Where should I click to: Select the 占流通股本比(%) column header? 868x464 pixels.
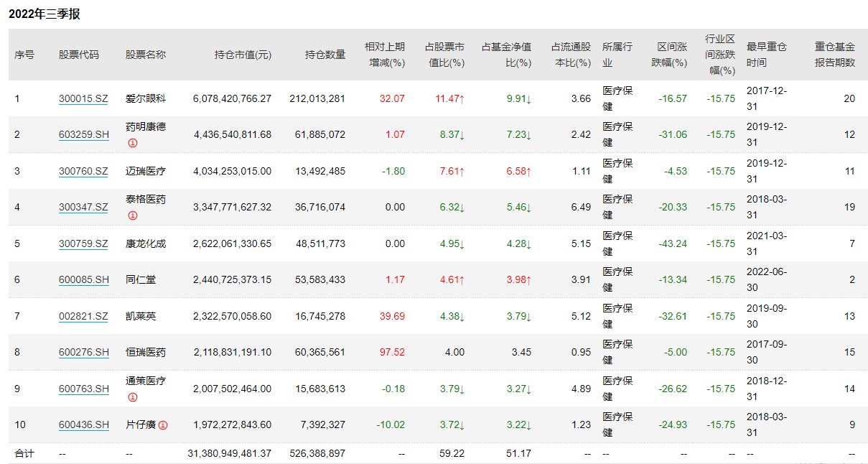571,55
